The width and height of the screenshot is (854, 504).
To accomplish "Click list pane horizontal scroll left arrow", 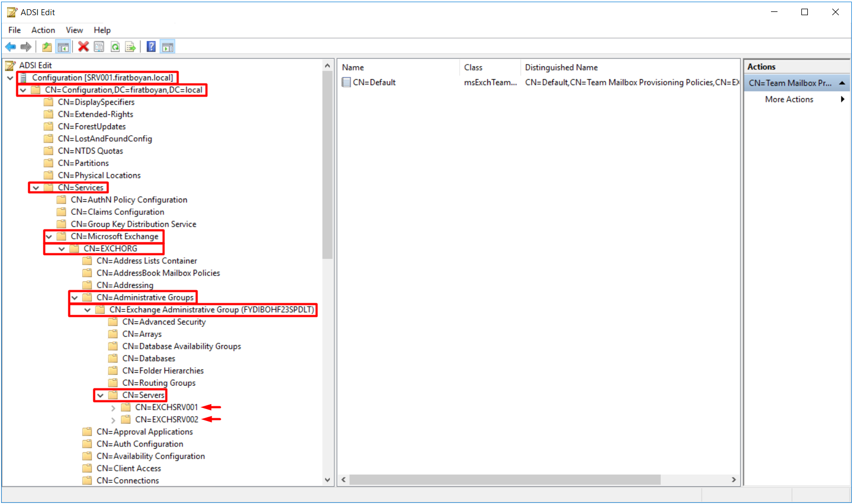I will click(x=343, y=480).
